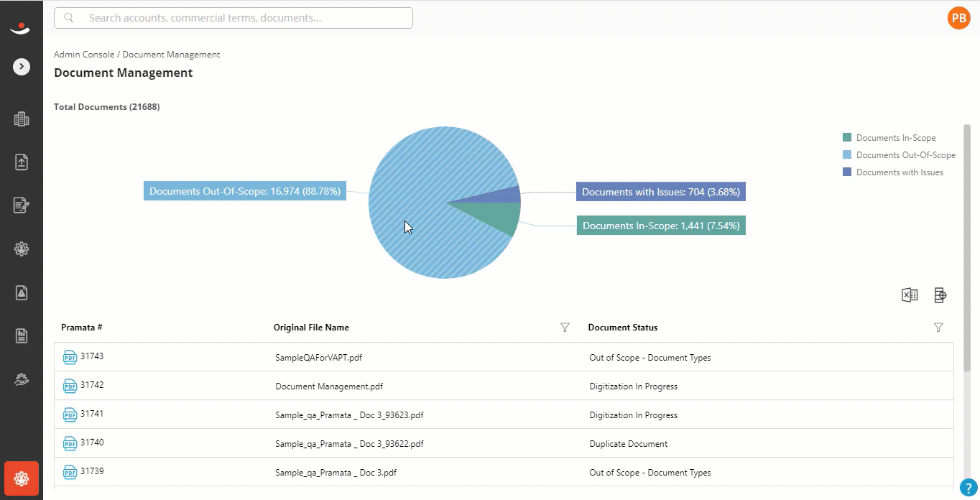Click the search accounts input field

coord(234,18)
